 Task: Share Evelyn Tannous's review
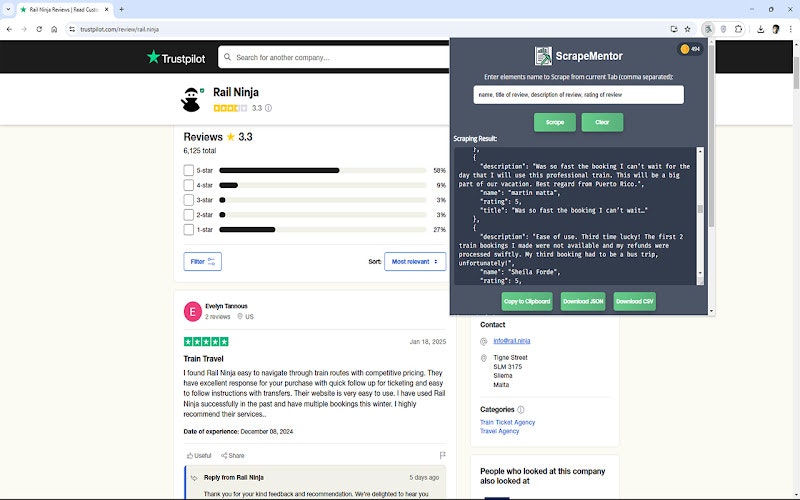233,456
